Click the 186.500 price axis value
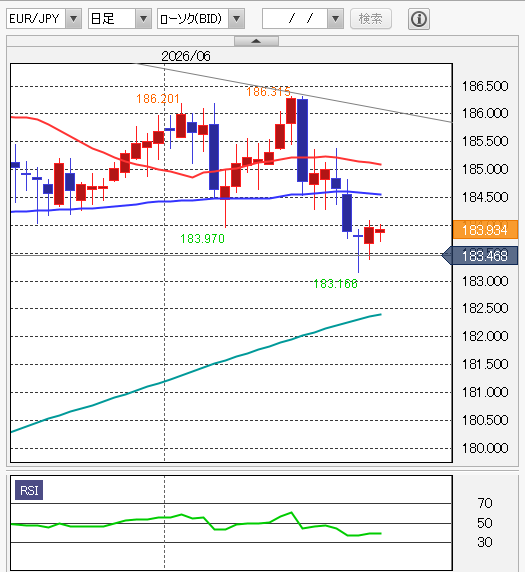The width and height of the screenshot is (525, 572). point(485,86)
